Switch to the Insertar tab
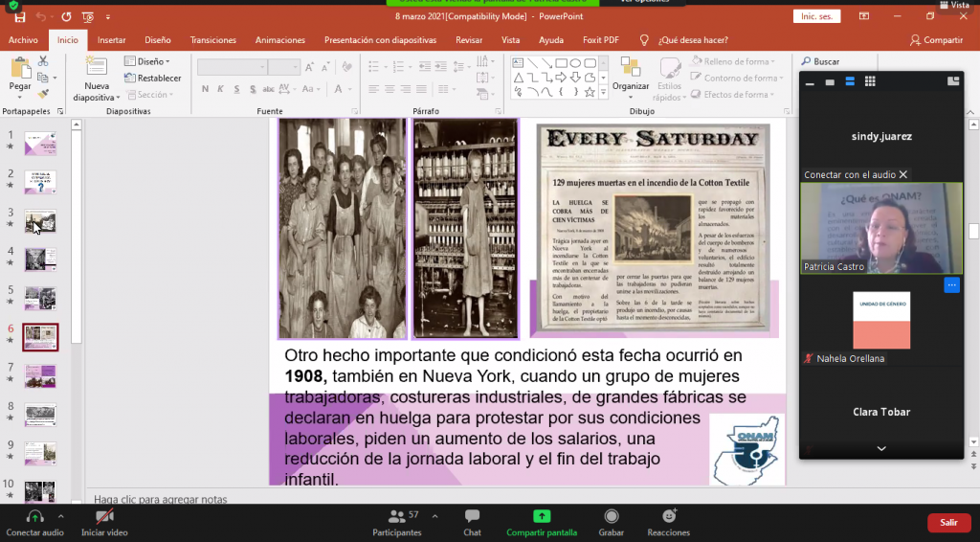 [111, 40]
